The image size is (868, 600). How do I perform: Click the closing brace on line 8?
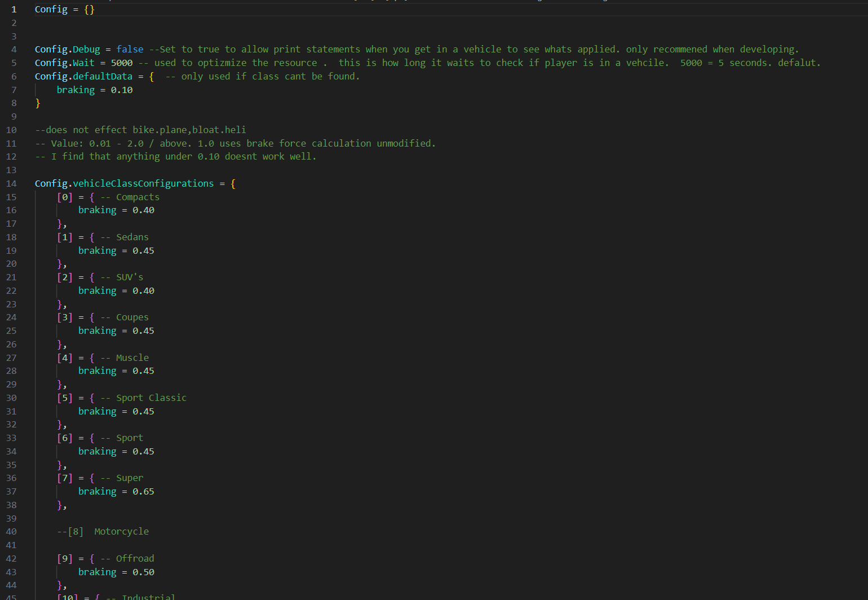coord(38,103)
